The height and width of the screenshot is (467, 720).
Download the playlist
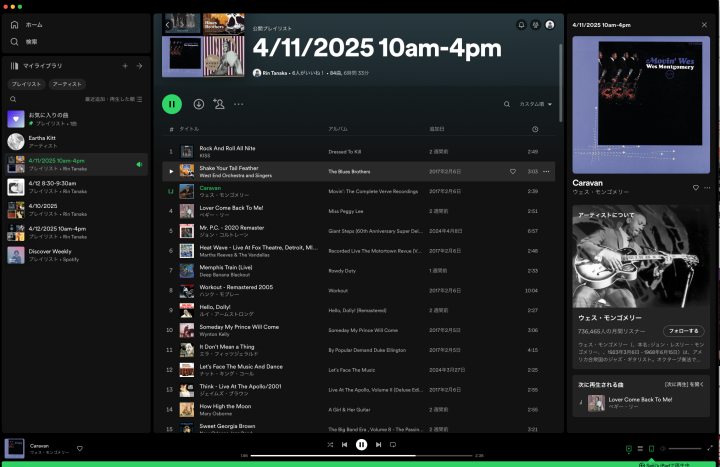point(198,104)
